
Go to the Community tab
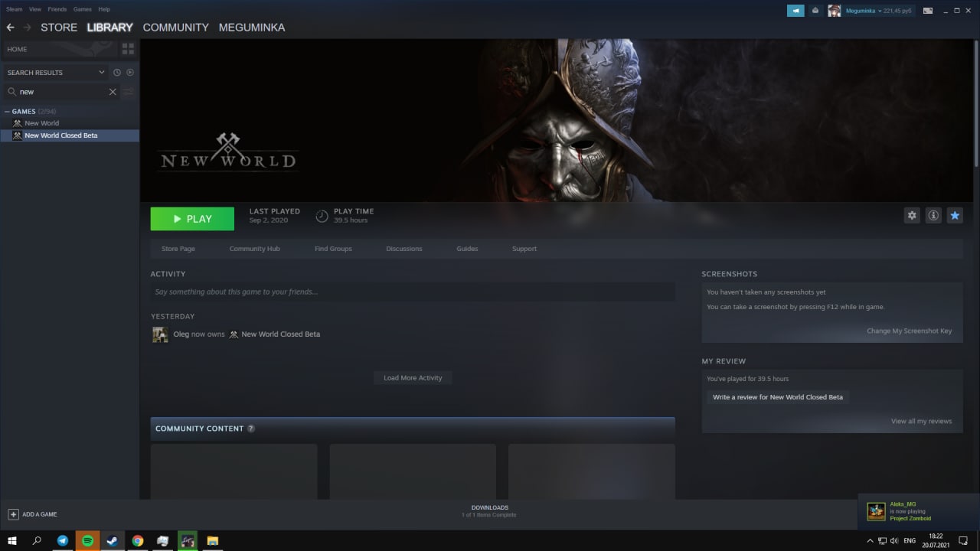[175, 28]
